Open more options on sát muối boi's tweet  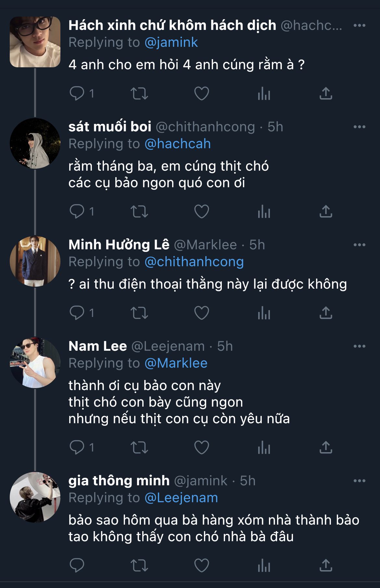359,127
